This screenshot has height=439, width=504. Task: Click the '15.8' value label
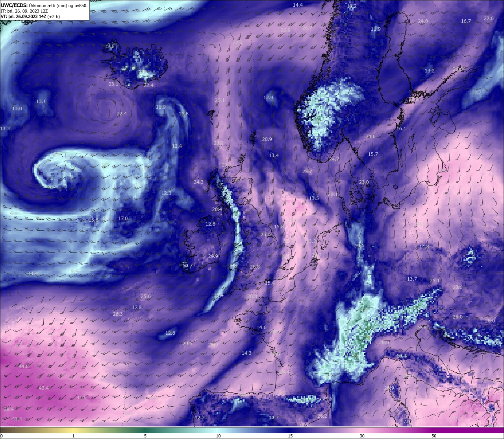[x=279, y=227]
